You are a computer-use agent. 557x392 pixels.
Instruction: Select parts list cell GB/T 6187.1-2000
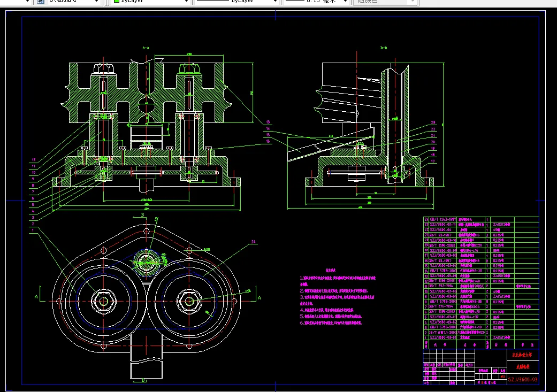click(442, 332)
